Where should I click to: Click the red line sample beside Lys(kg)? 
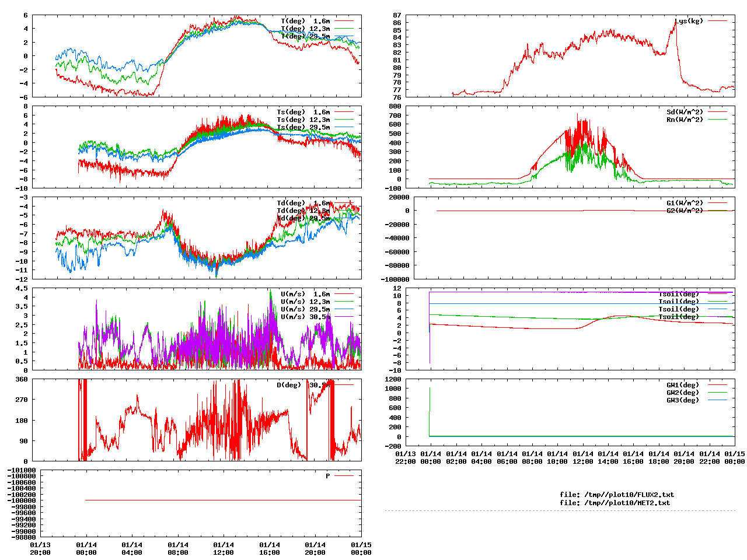pos(718,21)
